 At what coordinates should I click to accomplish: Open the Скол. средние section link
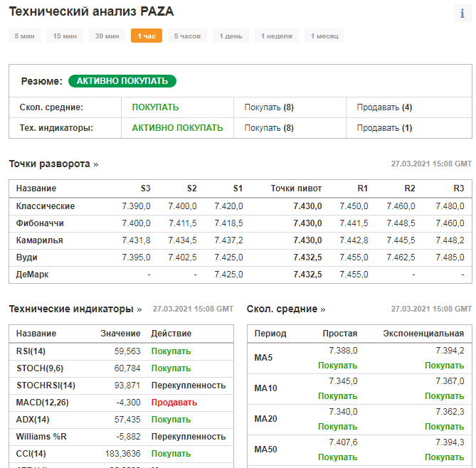[286, 309]
